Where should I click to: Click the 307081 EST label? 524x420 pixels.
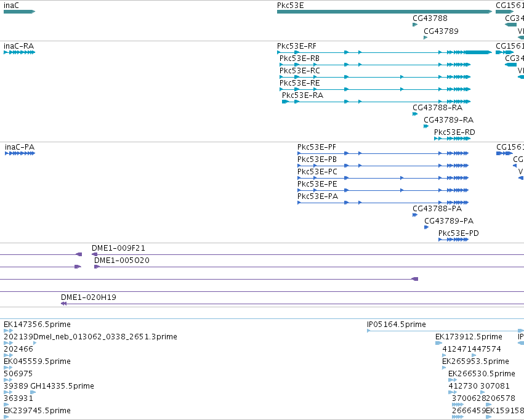(495, 386)
